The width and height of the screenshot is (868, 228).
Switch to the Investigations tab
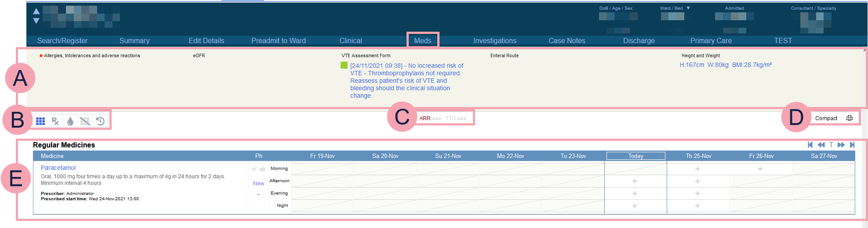(x=494, y=40)
